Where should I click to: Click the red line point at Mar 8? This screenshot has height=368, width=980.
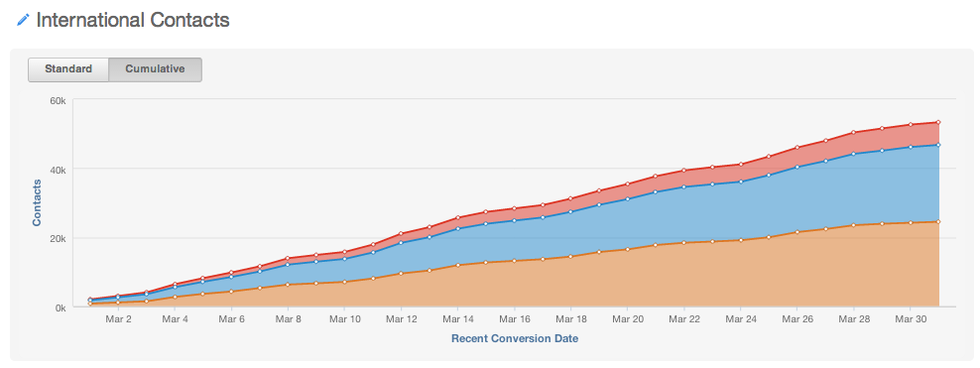288,258
